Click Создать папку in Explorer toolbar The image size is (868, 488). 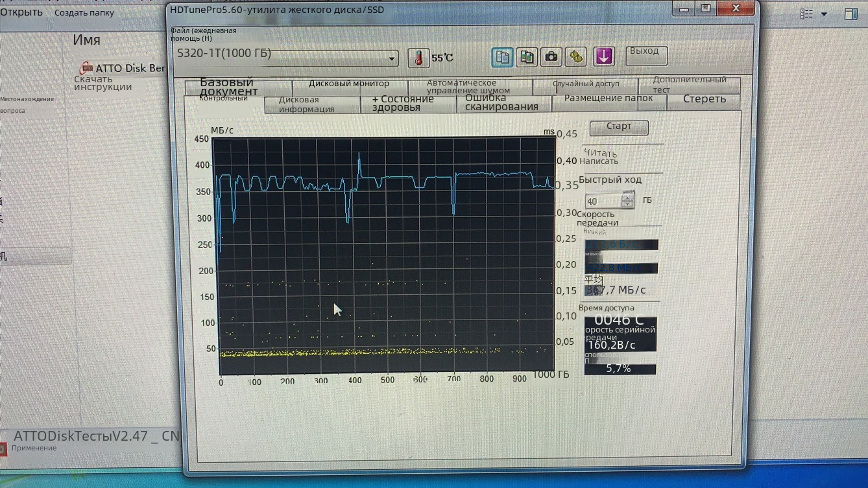click(84, 13)
